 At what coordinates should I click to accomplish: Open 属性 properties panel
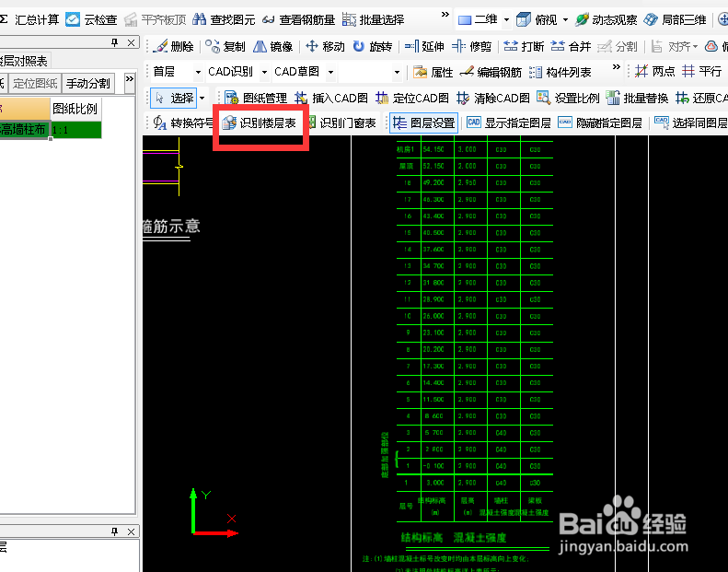433,72
